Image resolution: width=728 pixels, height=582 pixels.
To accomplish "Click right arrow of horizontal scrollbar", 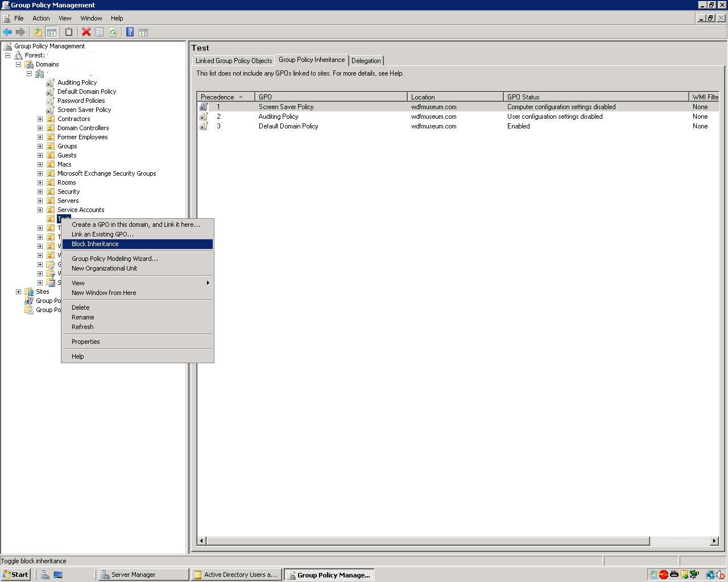I will point(714,541).
